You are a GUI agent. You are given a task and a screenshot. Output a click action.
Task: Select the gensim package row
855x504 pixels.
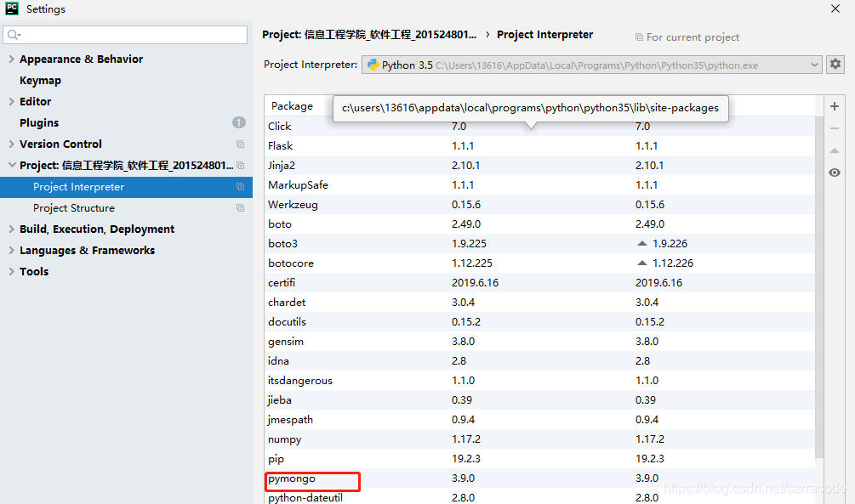coord(540,342)
